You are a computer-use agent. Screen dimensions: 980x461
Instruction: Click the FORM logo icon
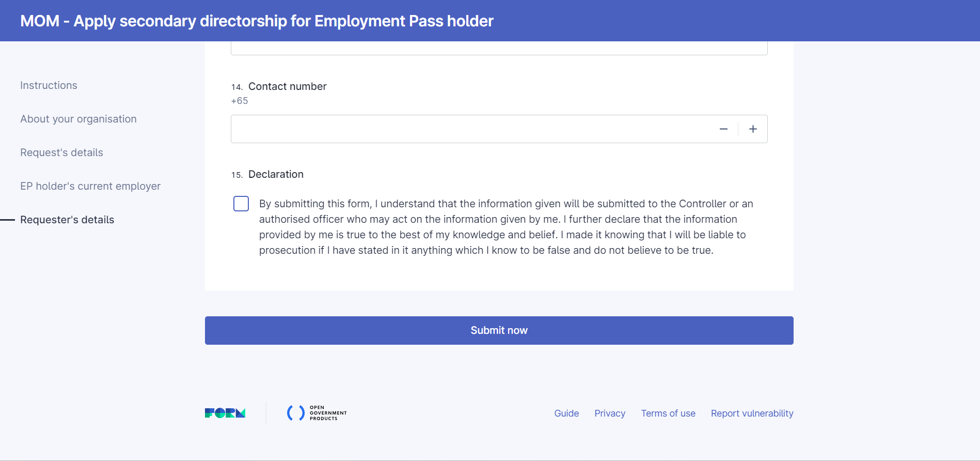tap(225, 413)
